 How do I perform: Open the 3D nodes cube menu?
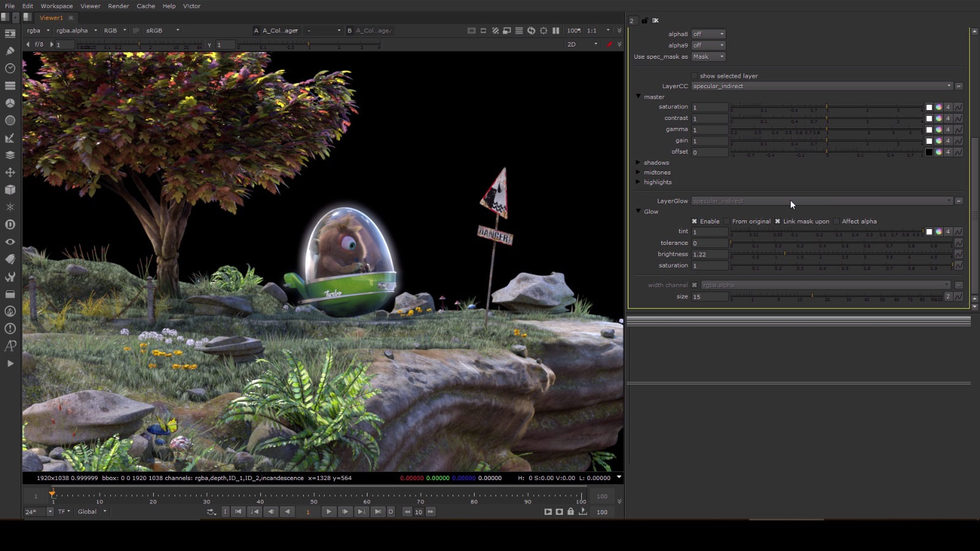(10, 190)
